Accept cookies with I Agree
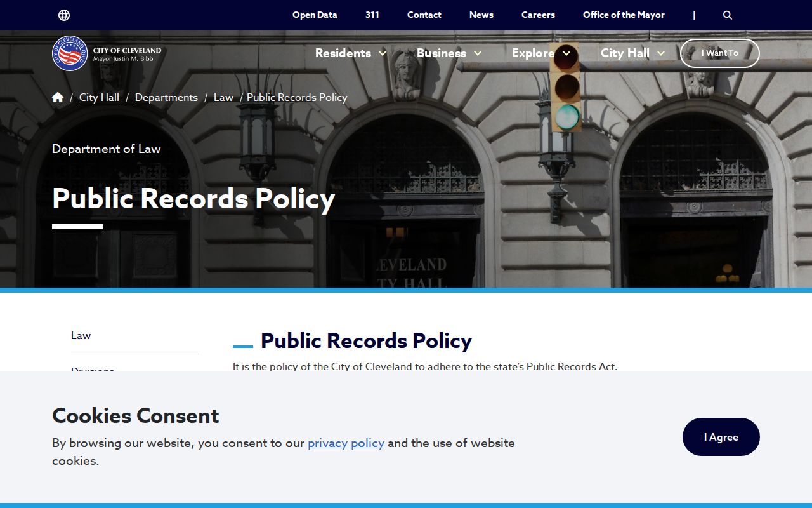This screenshot has width=812, height=508. click(721, 437)
